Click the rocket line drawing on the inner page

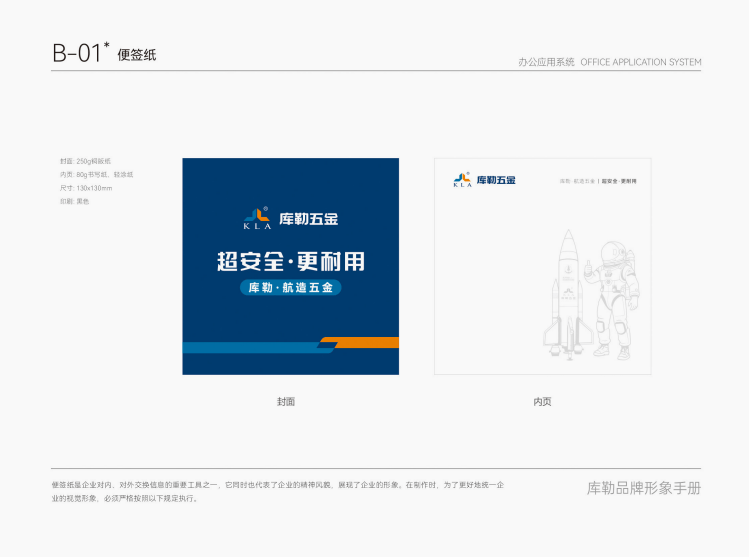coord(568,294)
